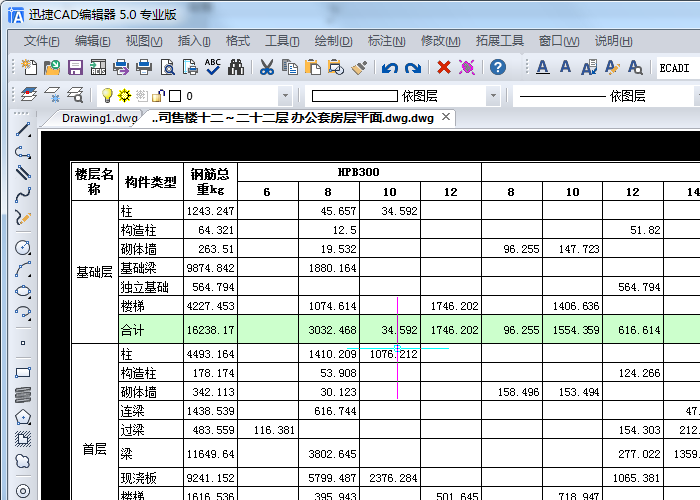The width and height of the screenshot is (700, 500).
Task: Select the Rectangle drawing tool
Action: [x=23, y=372]
